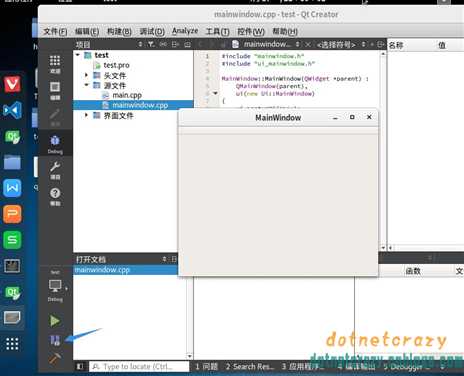The image size is (464, 376).
Task: Collapse the 源文件 folder
Action: 86,85
